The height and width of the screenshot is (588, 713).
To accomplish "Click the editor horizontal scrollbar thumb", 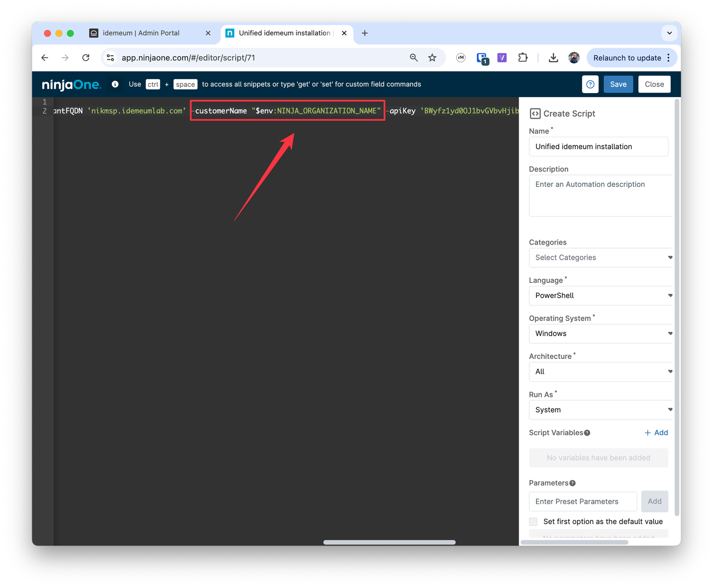I will click(x=389, y=542).
